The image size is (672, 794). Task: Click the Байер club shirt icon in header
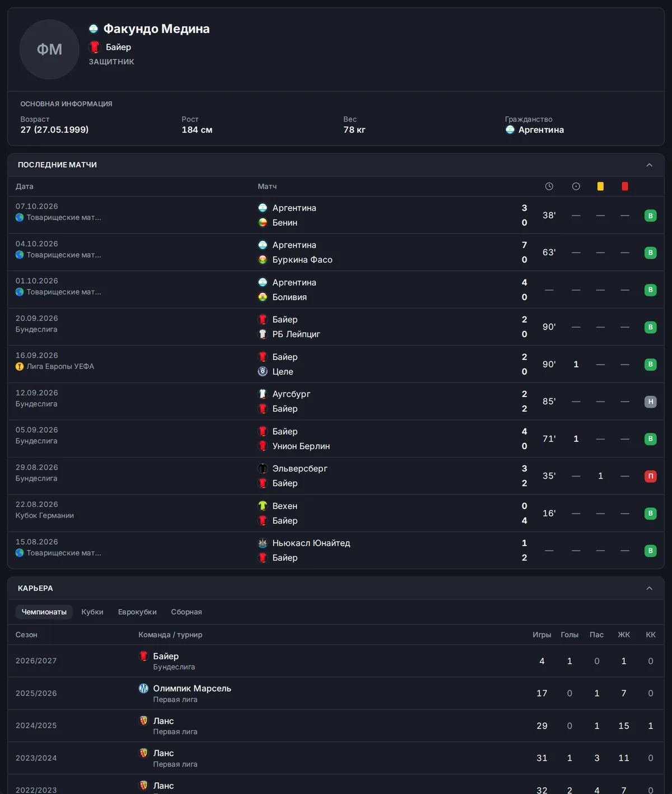coord(95,47)
